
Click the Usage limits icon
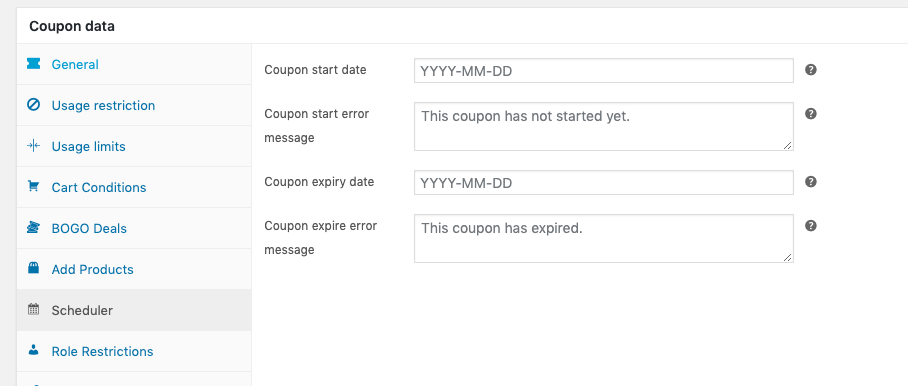tap(34, 146)
